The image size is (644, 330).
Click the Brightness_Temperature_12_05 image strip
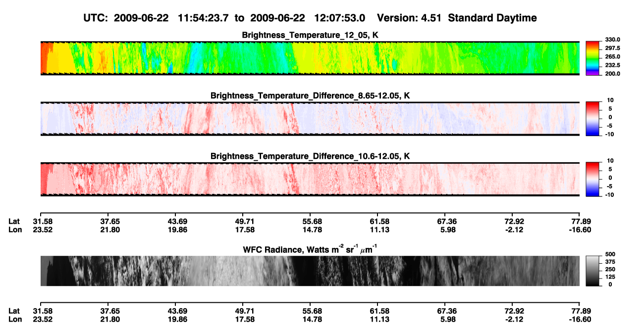(x=310, y=58)
